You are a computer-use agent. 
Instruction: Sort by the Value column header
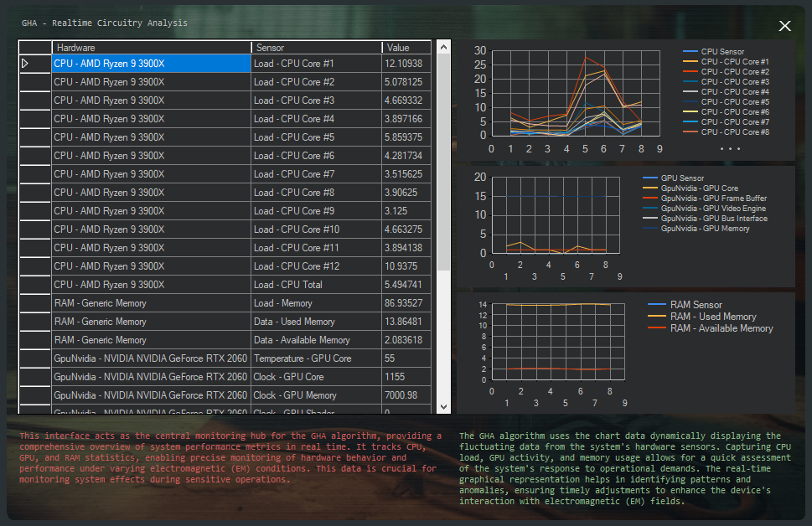pos(406,48)
